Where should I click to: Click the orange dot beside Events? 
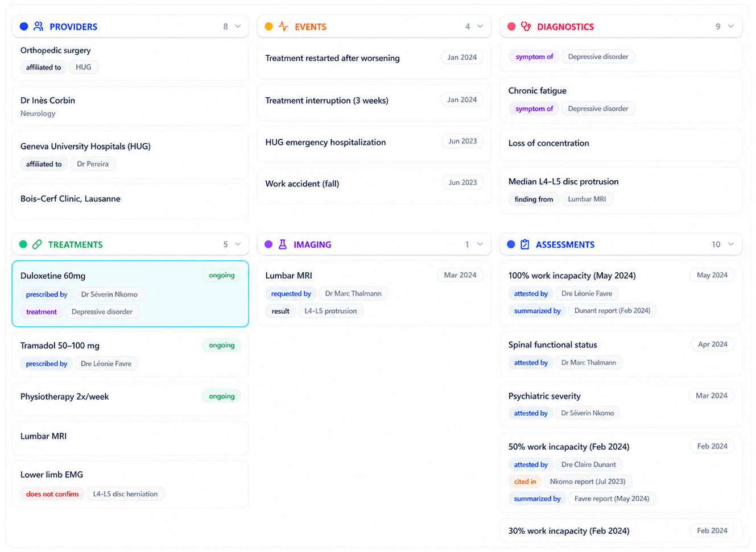[x=268, y=26]
